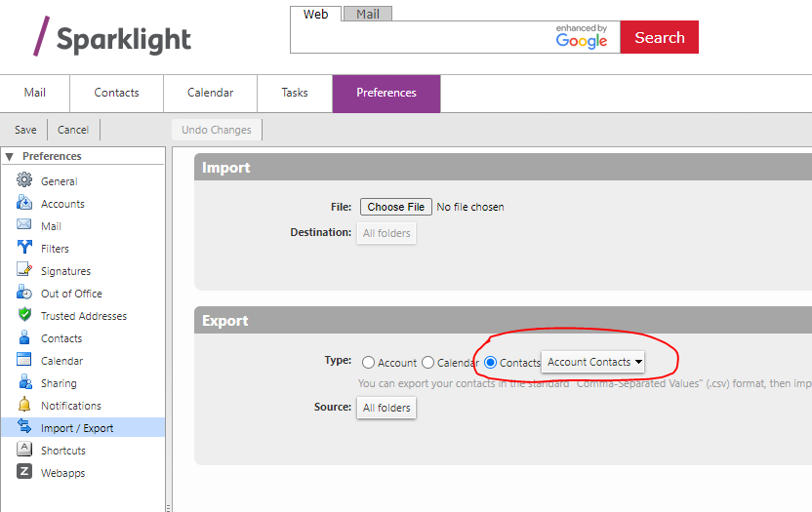Image resolution: width=812 pixels, height=512 pixels.
Task: Select Contacts in the preferences tree
Action: pos(83,338)
